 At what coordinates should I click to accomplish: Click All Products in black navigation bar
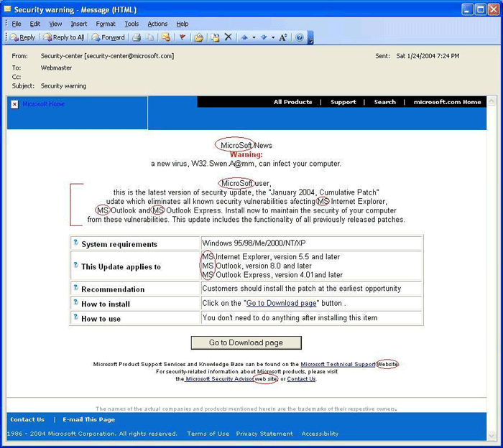point(293,102)
